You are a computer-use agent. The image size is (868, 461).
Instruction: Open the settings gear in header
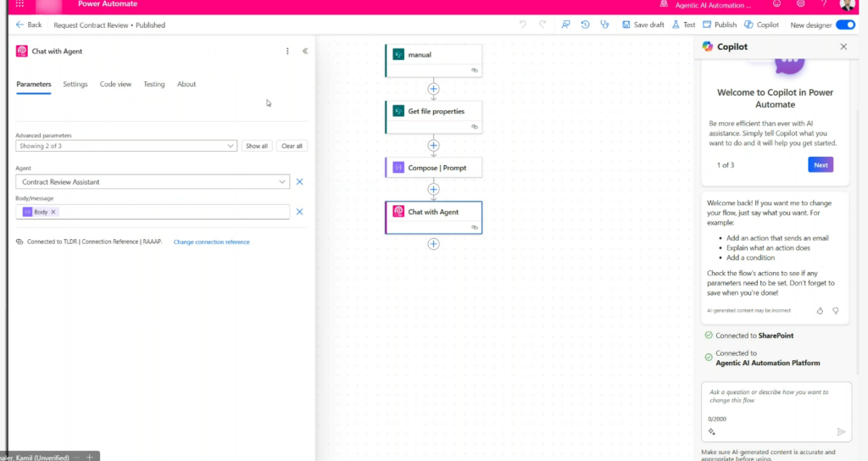(x=800, y=4)
